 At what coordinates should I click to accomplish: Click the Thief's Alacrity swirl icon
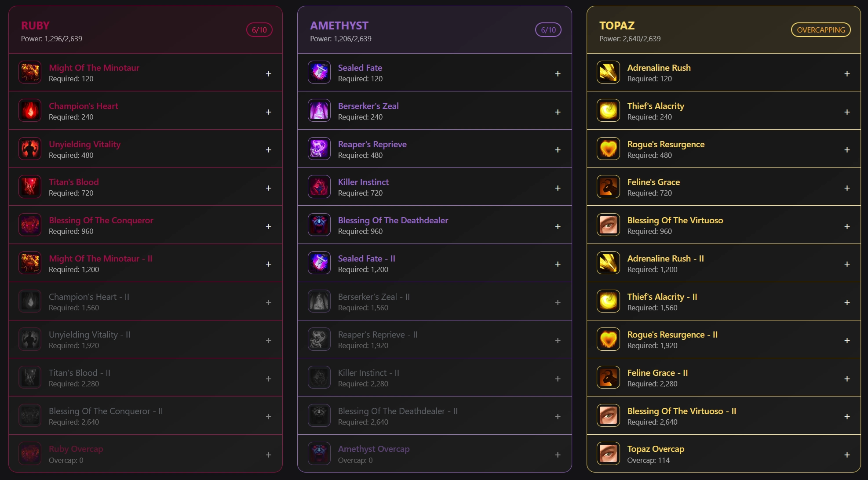608,111
